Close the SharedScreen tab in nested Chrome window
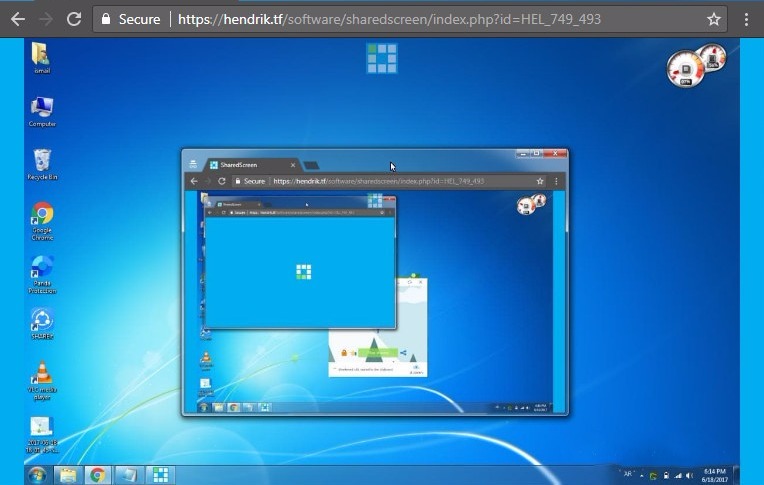764x485 pixels. (293, 164)
